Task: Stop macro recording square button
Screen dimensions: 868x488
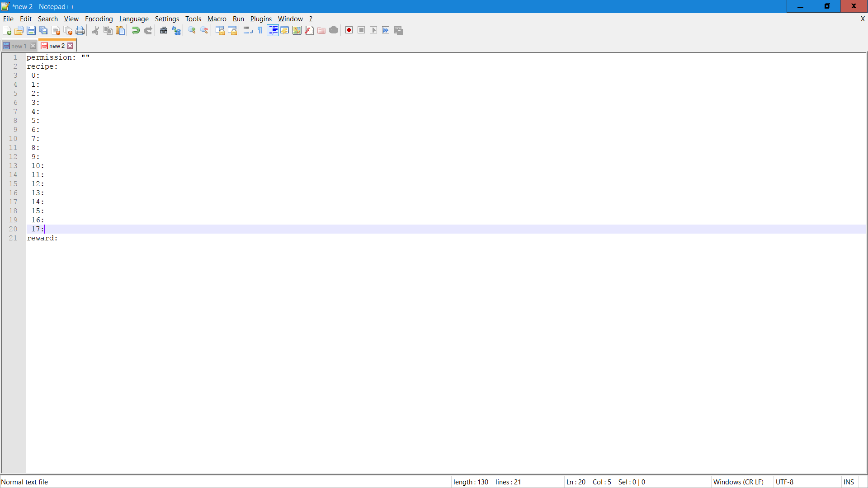Action: (x=361, y=30)
